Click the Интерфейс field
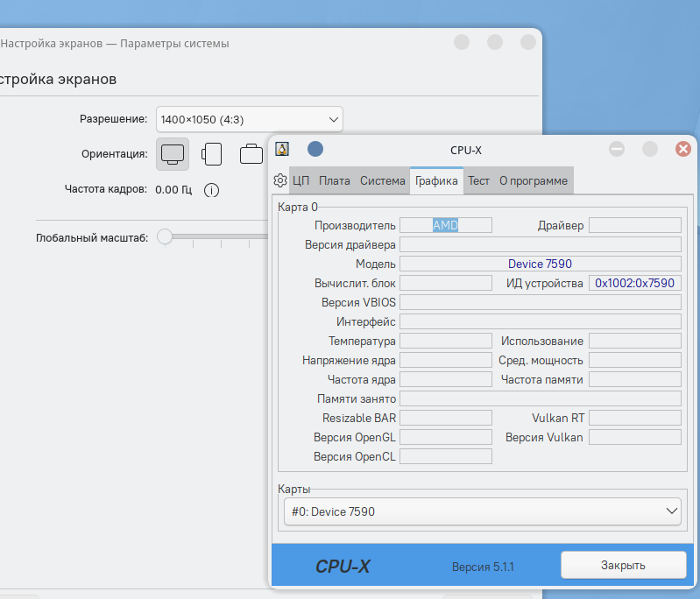The height and width of the screenshot is (599, 700). coord(541,321)
